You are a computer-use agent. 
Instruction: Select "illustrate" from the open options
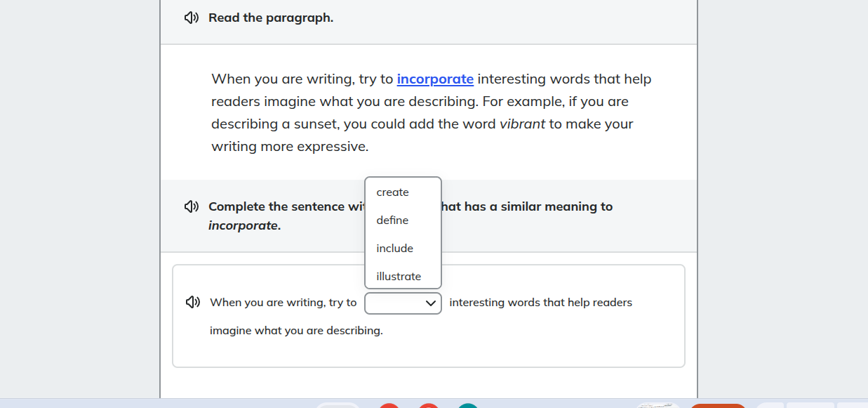pos(398,276)
